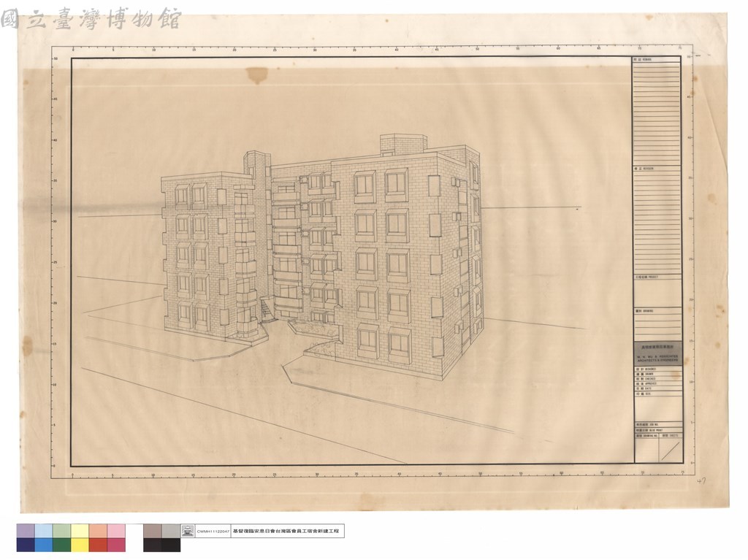Click the diagonal slash in SHEETS box

(x=671, y=450)
